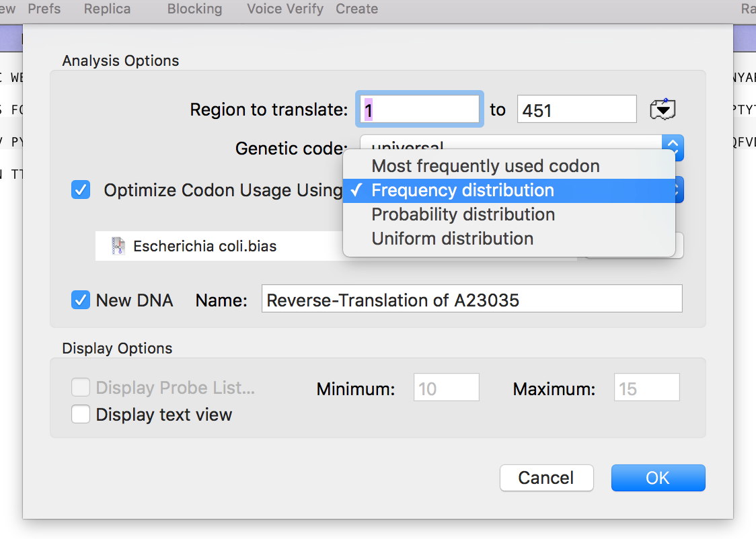Click the Create toolbar item
Image resolution: width=756 pixels, height=539 pixels.
coord(356,9)
